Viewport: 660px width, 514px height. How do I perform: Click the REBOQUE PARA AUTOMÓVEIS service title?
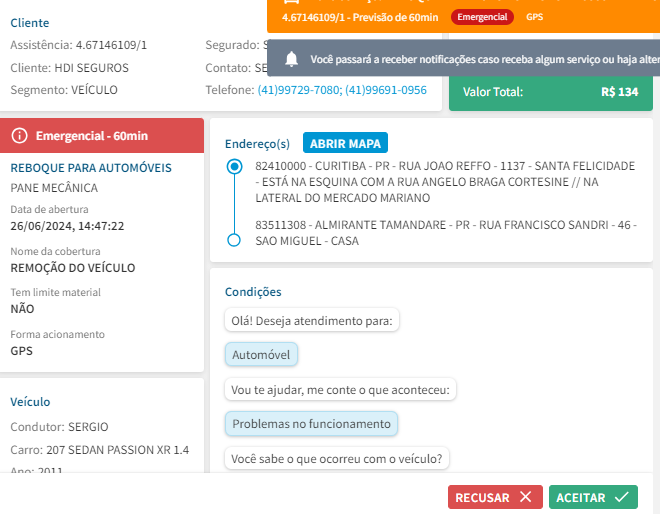[x=91, y=168]
